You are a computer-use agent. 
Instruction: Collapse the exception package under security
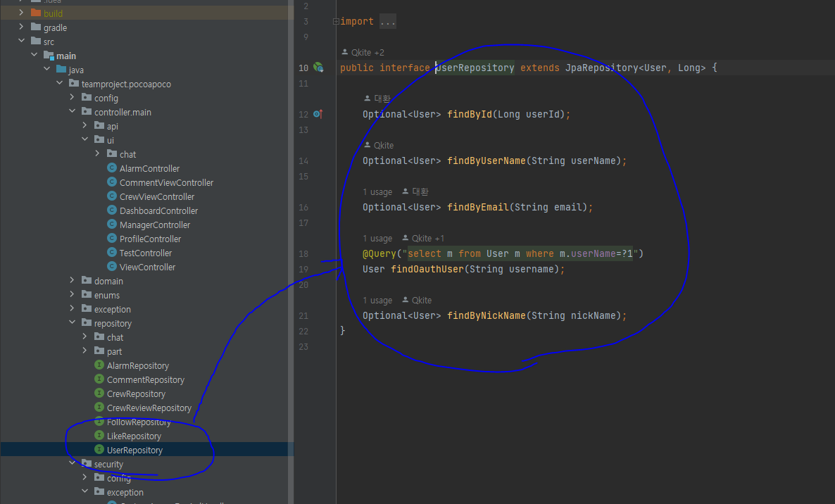coord(85,491)
